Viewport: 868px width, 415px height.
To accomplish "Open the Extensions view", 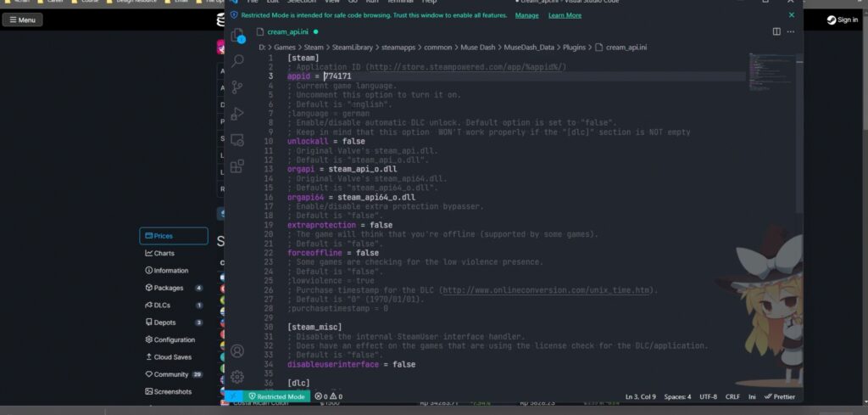I will pyautogui.click(x=237, y=166).
